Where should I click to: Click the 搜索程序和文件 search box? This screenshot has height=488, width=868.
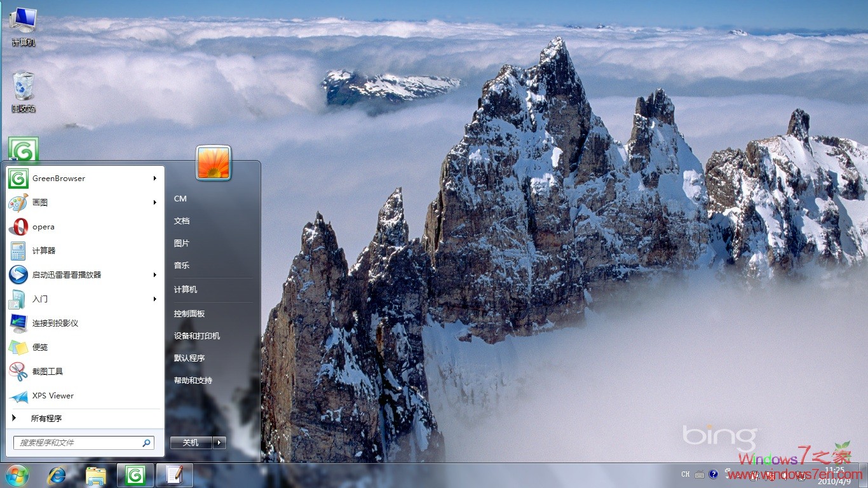(84, 443)
